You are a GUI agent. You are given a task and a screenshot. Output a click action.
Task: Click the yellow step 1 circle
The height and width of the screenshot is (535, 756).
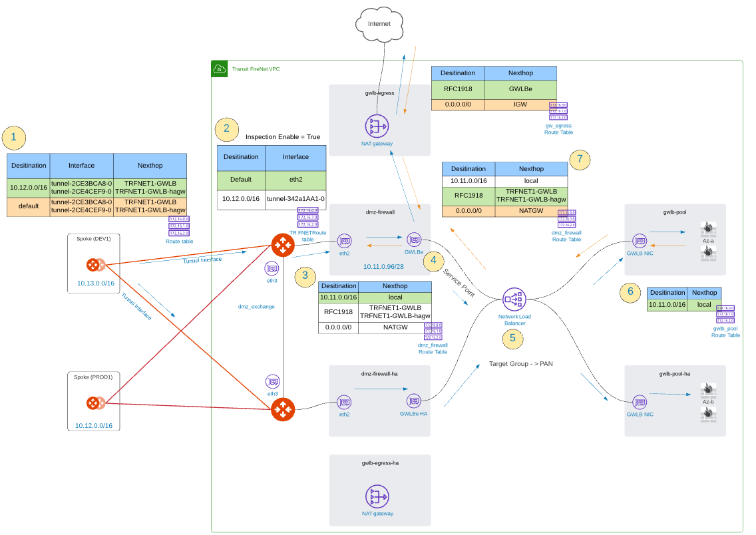point(13,138)
